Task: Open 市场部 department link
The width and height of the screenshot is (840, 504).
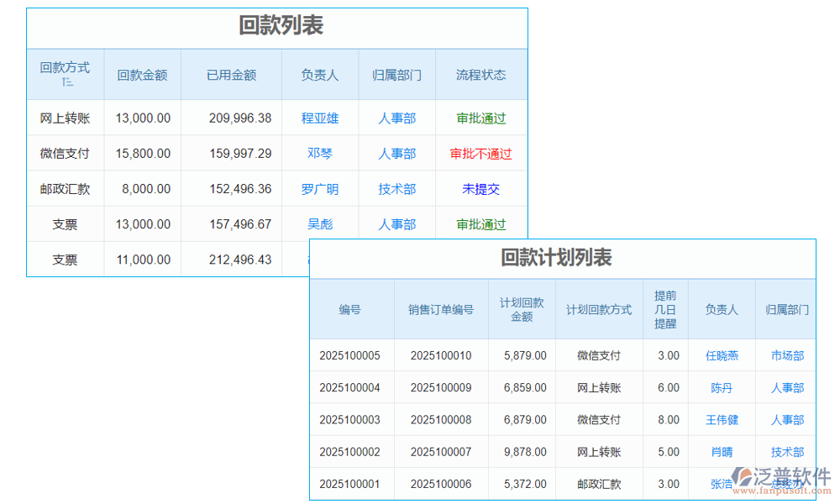Action: point(787,355)
